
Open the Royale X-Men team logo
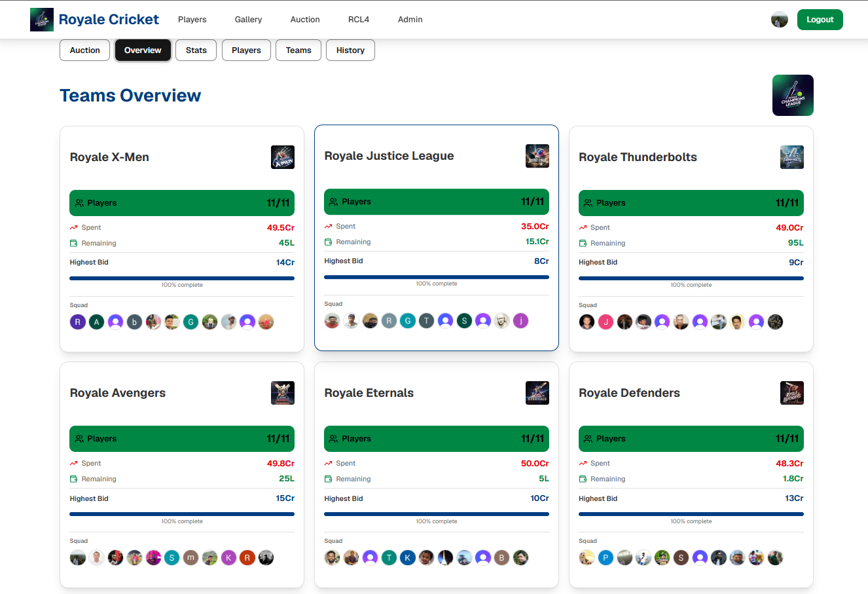click(283, 157)
